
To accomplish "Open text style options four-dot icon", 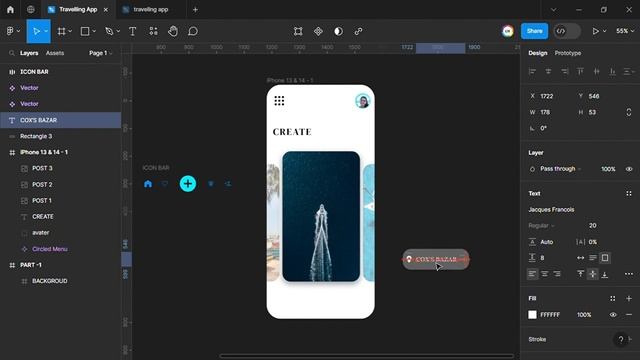I will click(629, 193).
